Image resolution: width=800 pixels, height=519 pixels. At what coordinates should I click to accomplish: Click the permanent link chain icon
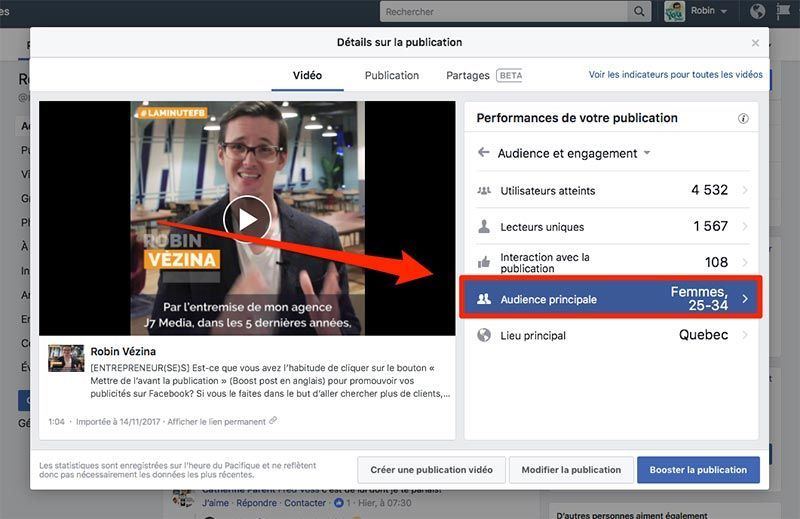pyautogui.click(x=273, y=421)
